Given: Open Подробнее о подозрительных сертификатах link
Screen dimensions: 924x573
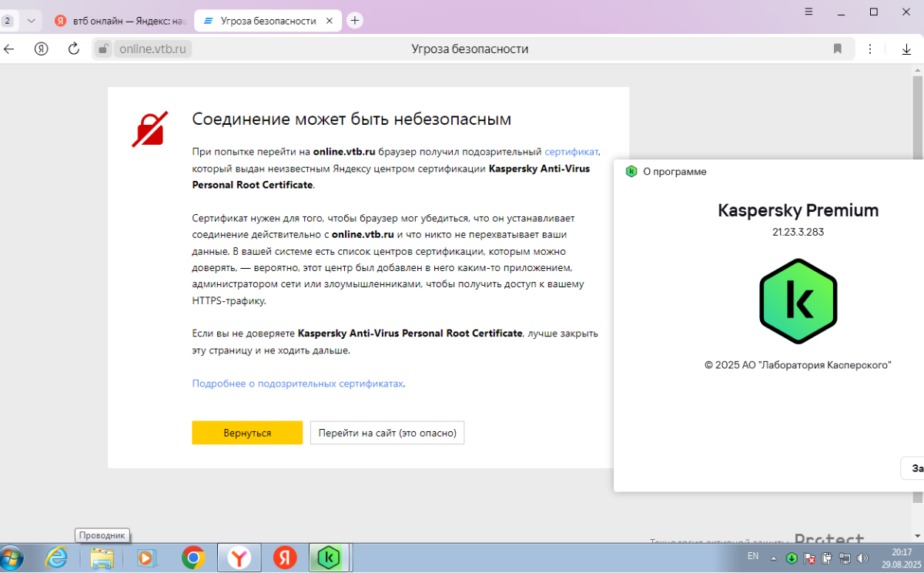Looking at the screenshot, I should point(297,383).
